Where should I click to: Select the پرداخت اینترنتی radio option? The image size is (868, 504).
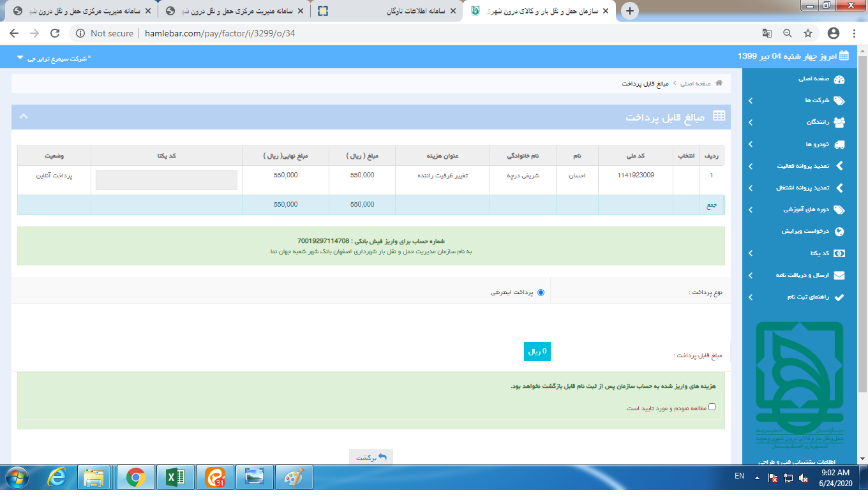click(x=541, y=292)
